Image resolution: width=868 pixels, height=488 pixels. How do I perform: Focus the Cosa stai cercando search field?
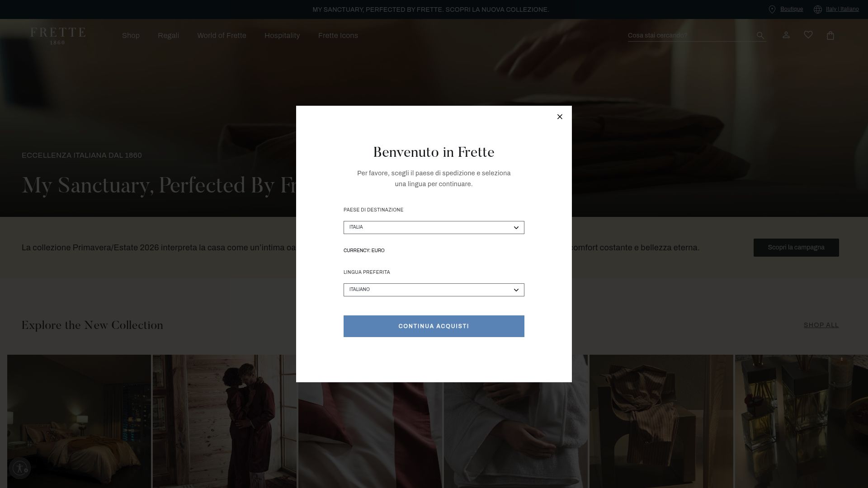coord(691,35)
